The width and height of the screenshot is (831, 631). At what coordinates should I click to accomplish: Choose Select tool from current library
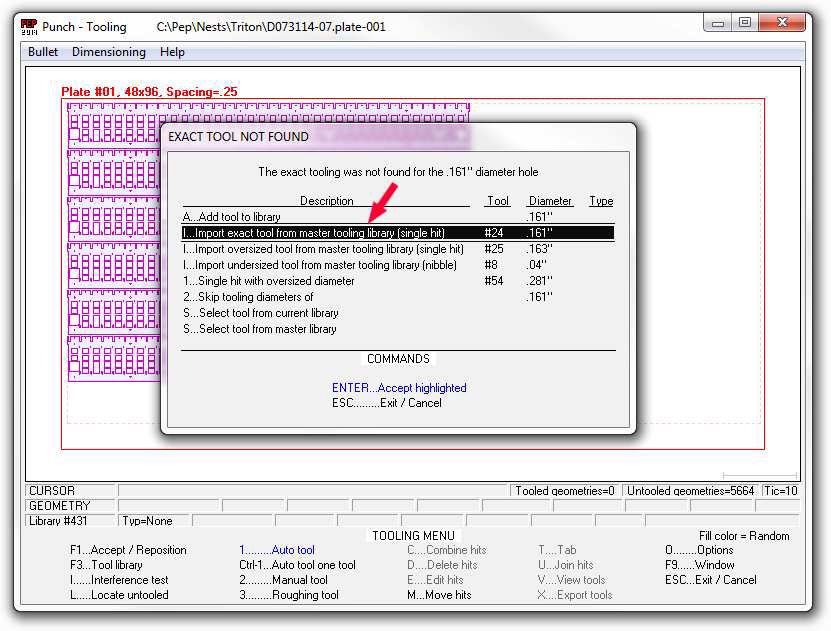coord(260,313)
